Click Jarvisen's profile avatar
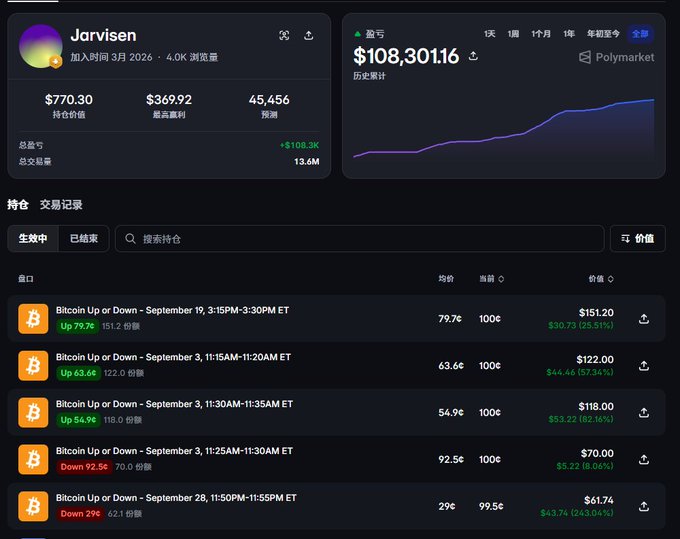The width and height of the screenshot is (680, 539). point(40,46)
